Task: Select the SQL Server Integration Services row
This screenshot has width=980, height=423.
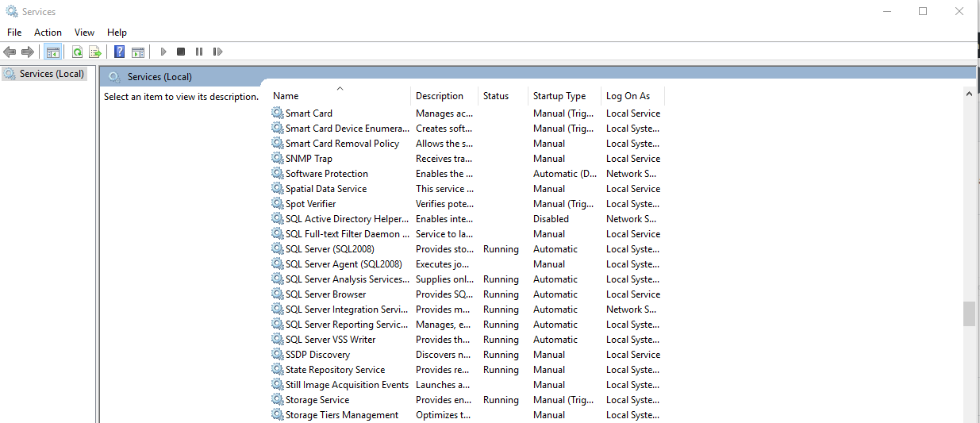Action: click(467, 310)
